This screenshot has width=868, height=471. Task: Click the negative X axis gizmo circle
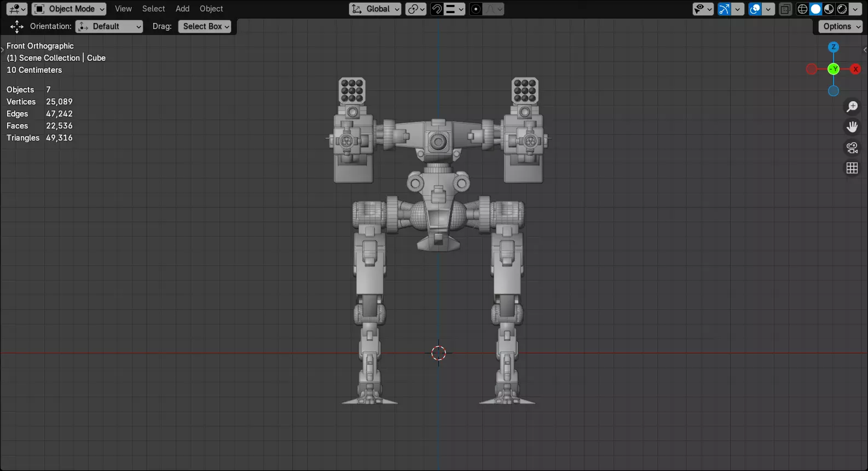(x=812, y=69)
